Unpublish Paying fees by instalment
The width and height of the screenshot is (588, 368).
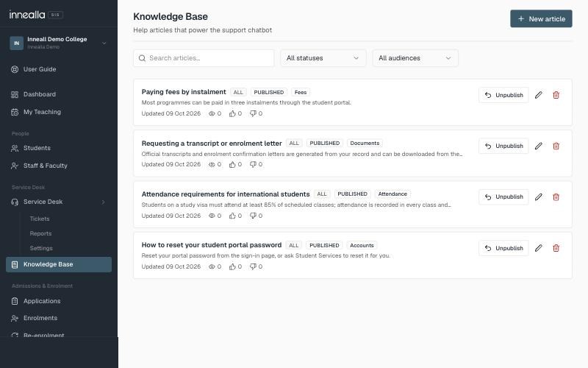[x=503, y=95]
